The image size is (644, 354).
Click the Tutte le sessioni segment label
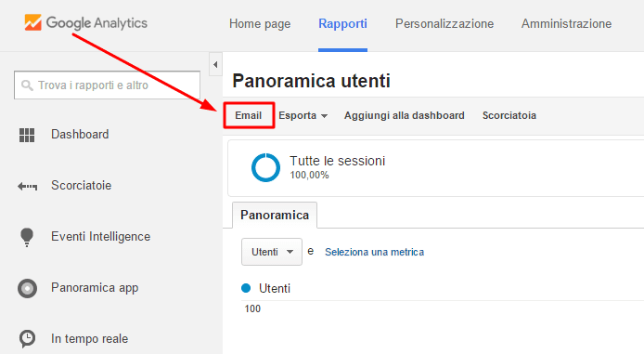337,161
